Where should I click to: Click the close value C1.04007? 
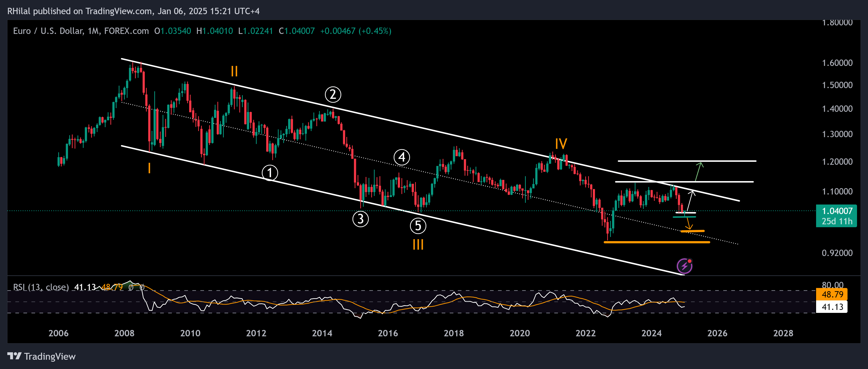point(297,31)
